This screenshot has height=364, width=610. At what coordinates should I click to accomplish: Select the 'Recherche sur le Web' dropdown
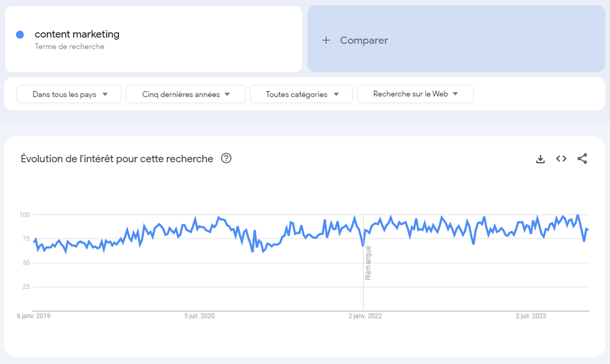[415, 94]
